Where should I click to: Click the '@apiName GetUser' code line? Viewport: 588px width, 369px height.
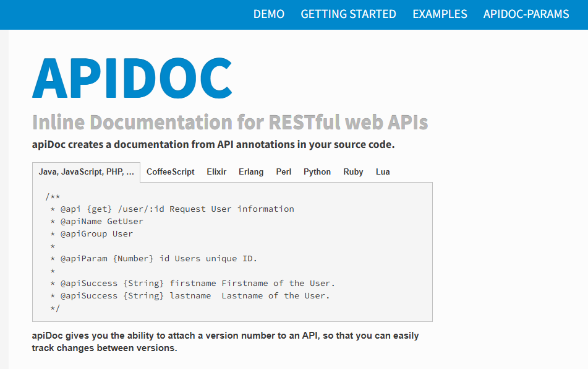96,222
